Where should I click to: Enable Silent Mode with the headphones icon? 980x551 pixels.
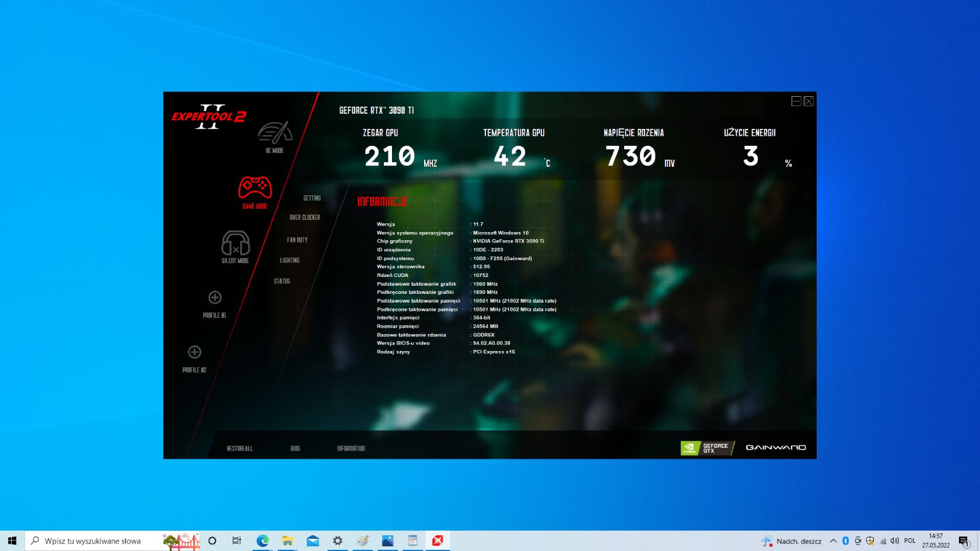click(237, 244)
